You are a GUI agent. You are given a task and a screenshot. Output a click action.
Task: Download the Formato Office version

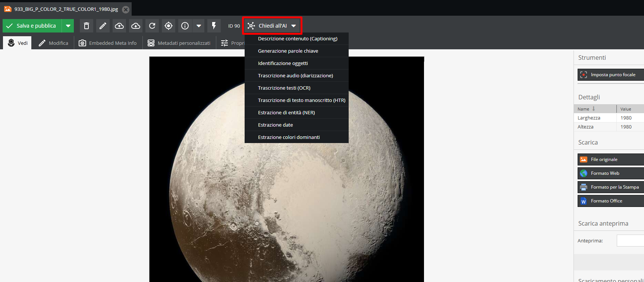pos(611,201)
